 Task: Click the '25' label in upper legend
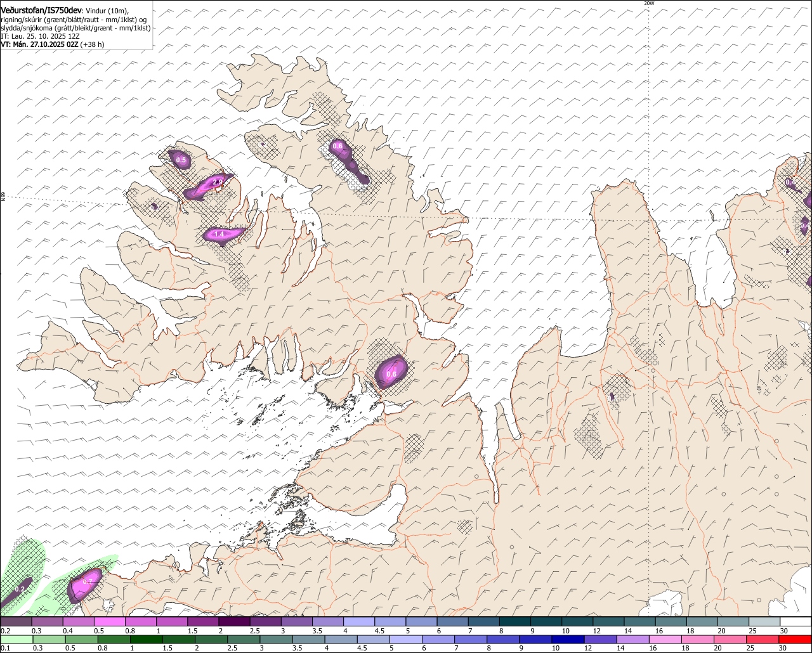click(x=752, y=631)
